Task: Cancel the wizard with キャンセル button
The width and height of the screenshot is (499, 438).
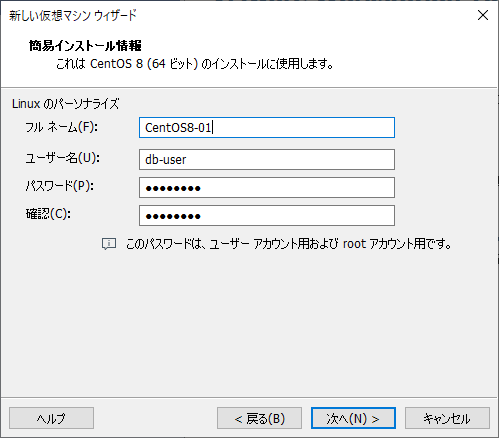Action: pyautogui.click(x=447, y=418)
